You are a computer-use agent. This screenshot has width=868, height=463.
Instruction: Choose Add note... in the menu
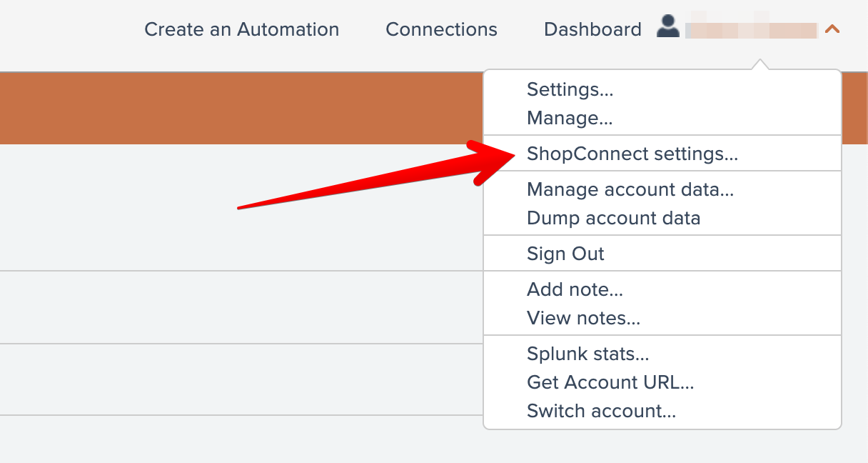[x=575, y=289]
